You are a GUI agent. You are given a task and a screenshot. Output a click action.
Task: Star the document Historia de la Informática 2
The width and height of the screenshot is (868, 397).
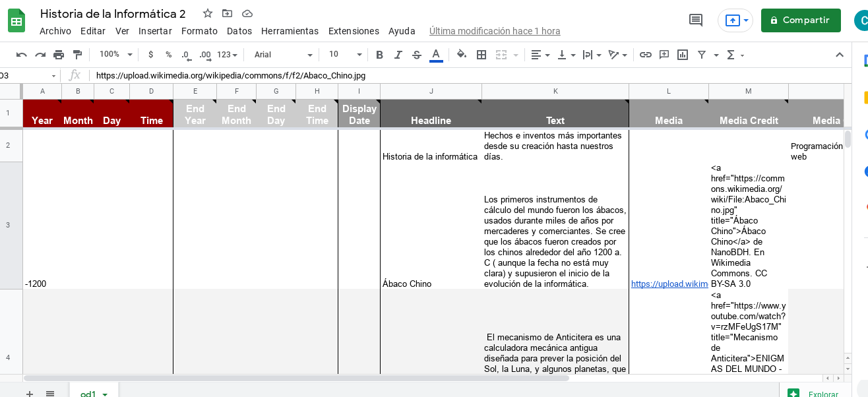[208, 13]
